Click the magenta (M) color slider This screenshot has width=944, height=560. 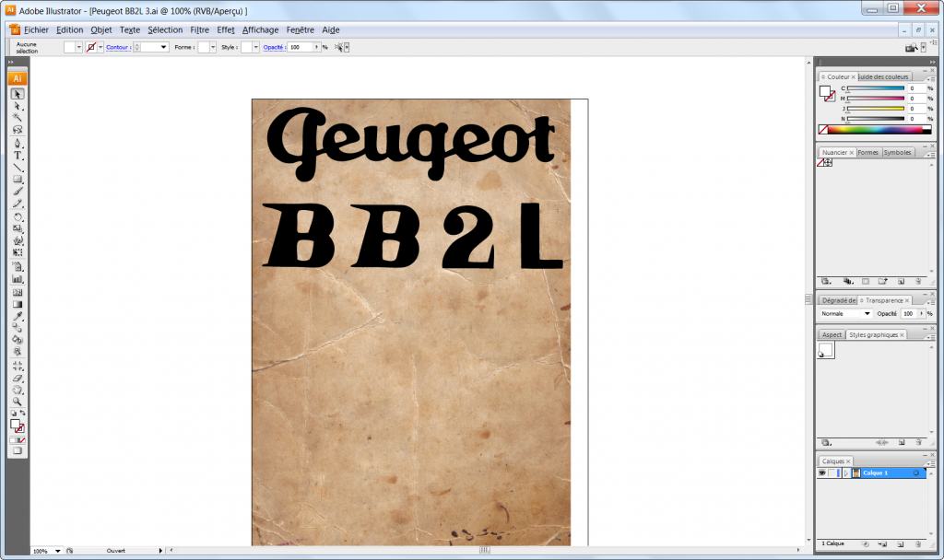click(876, 99)
